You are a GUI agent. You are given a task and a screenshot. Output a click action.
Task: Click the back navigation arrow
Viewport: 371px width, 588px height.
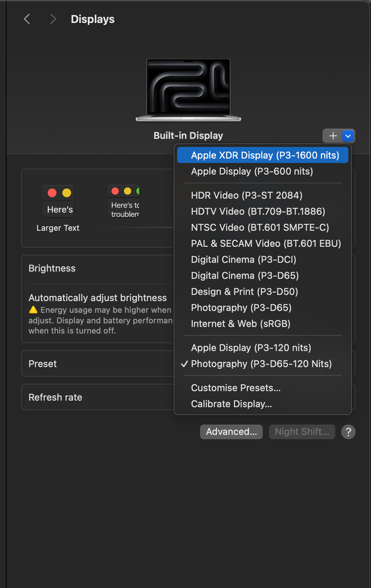26,19
